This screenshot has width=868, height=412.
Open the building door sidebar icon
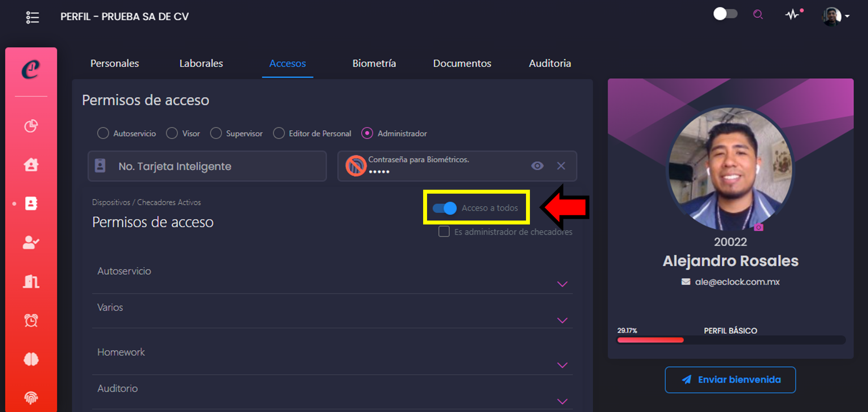point(31,281)
